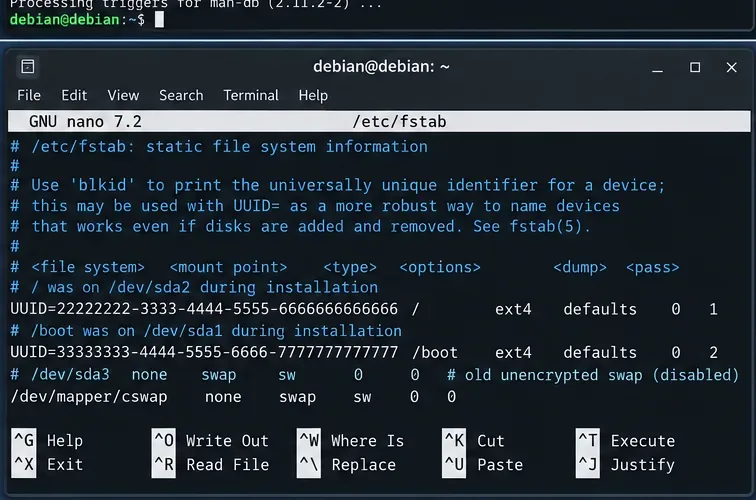Screen dimensions: 756x500
Task: Click the commented '# /dev/sda3' text
Action: pyautogui.click(x=60, y=375)
